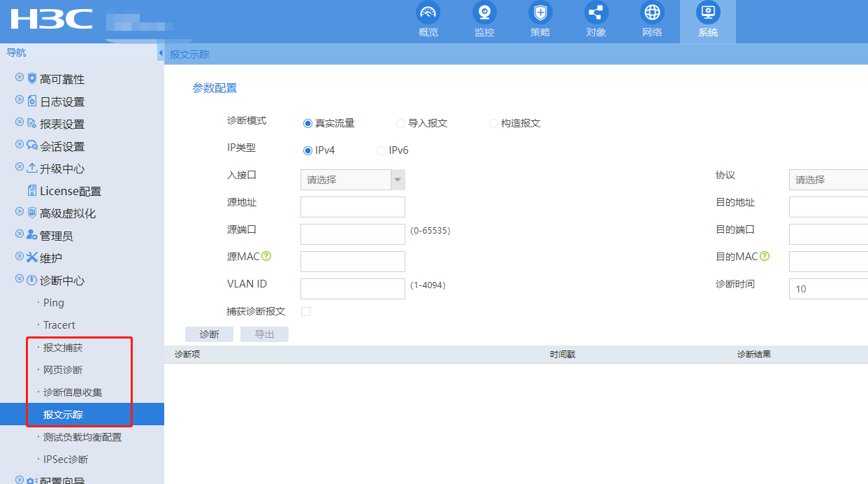Click the 导出 button

264,334
